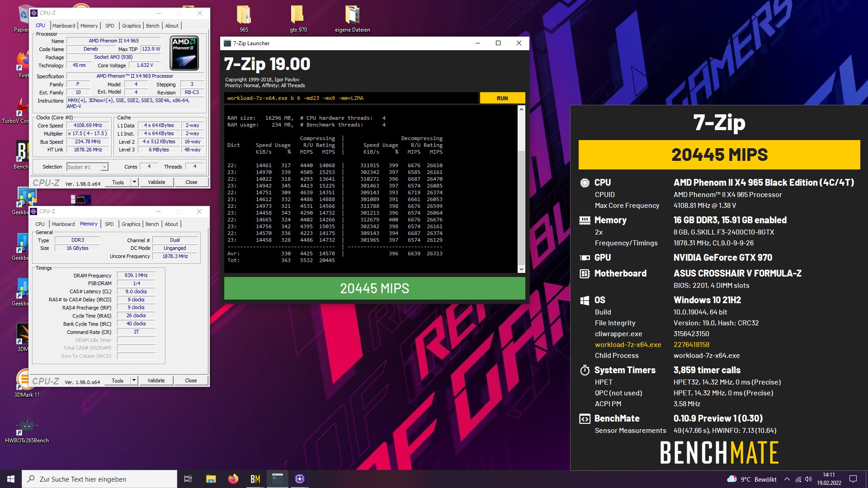Image resolution: width=868 pixels, height=488 pixels.
Task: Open the Bench tab in top CPU-Z
Action: (x=152, y=26)
